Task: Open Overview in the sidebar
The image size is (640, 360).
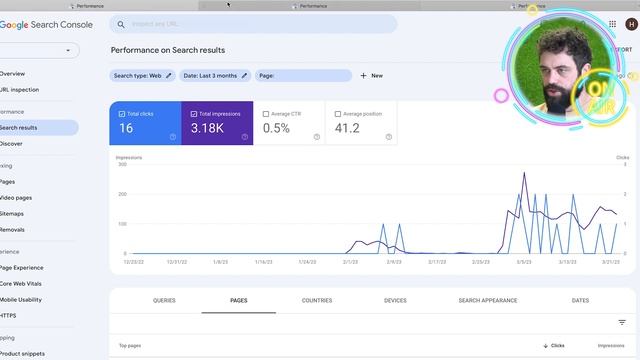Action: pyautogui.click(x=12, y=74)
